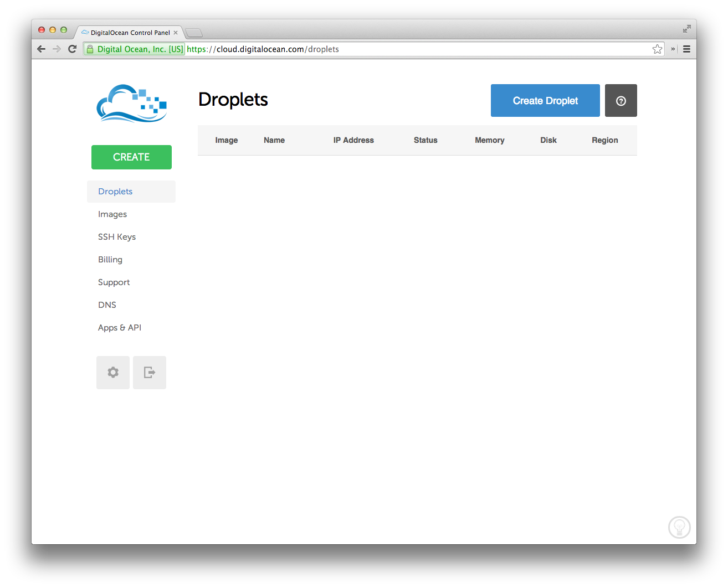
Task: Go to the Billing section
Action: (x=110, y=260)
